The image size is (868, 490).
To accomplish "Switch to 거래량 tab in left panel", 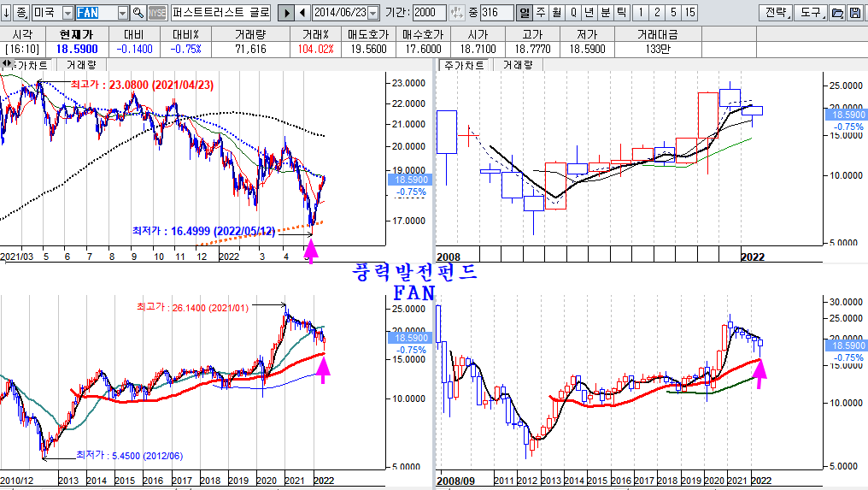I will [81, 65].
